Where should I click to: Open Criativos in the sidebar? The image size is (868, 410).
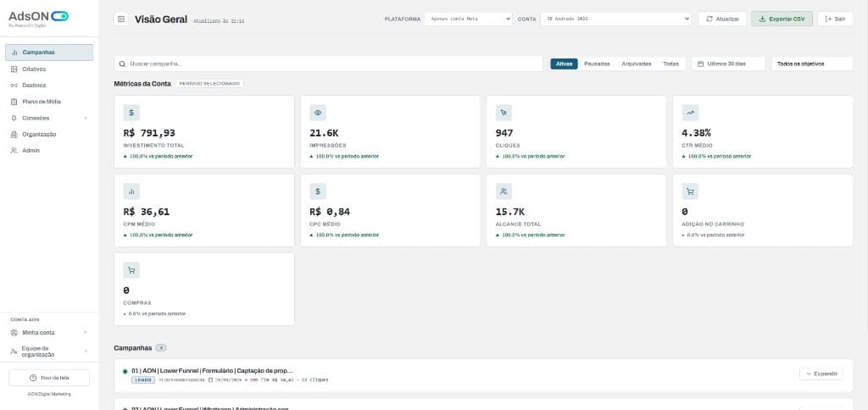pos(49,69)
